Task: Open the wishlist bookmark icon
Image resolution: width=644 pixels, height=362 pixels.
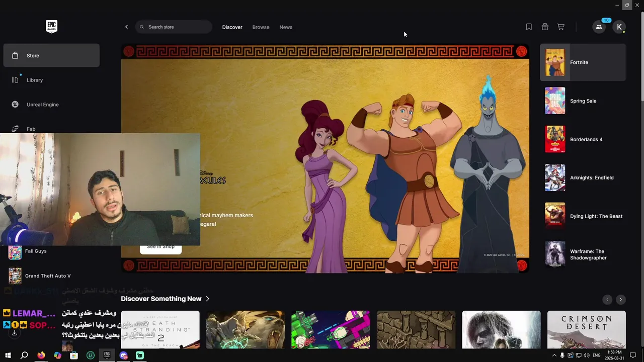Action: (529, 27)
